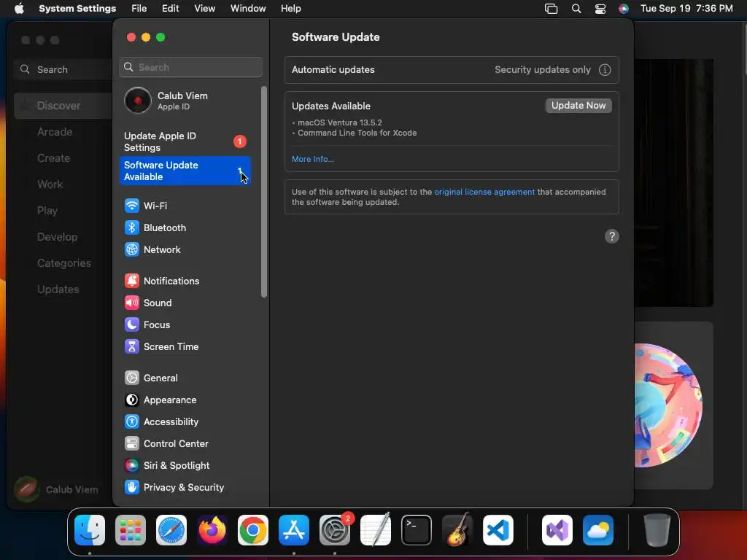Select Appearance icon in sidebar
747x560 pixels.
[132, 400]
